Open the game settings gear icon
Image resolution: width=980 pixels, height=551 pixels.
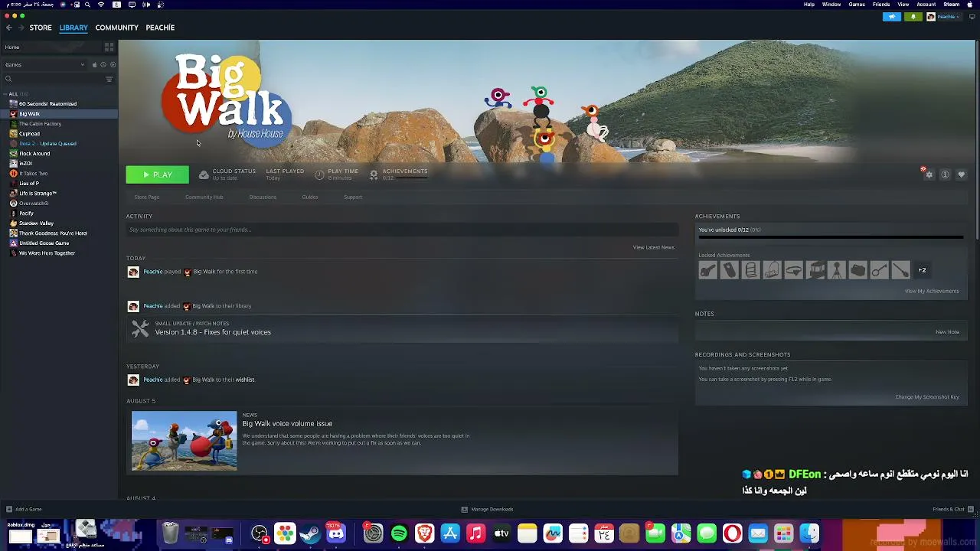(x=929, y=175)
